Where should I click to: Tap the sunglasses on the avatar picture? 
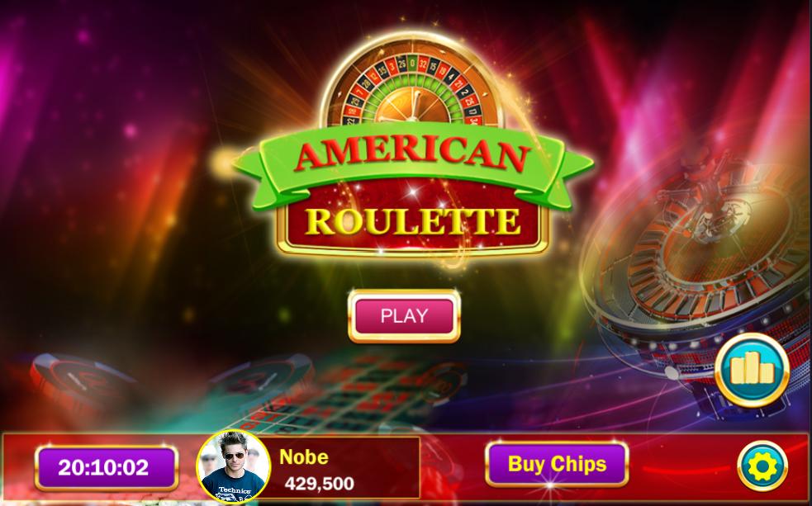(x=234, y=456)
